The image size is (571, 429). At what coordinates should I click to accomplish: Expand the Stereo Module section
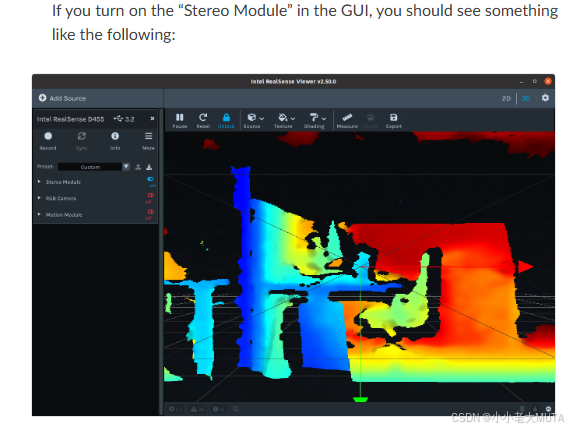39,181
